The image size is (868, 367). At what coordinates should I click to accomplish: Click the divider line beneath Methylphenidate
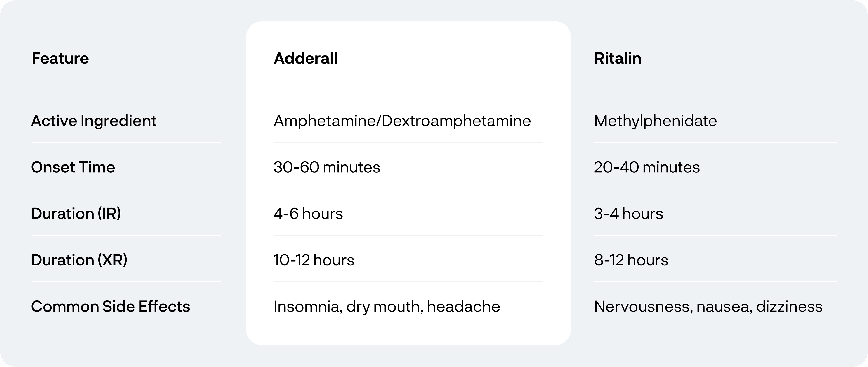[715, 143]
